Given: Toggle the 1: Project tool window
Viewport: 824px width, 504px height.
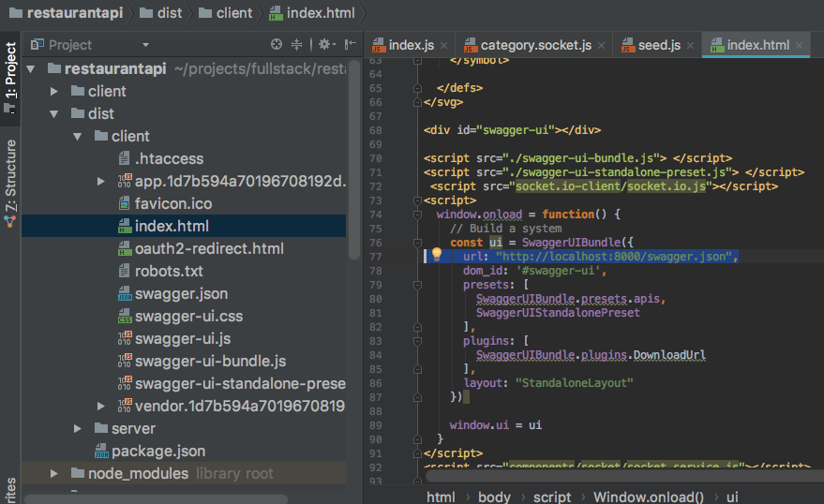Looking at the screenshot, I should pyautogui.click(x=10, y=79).
